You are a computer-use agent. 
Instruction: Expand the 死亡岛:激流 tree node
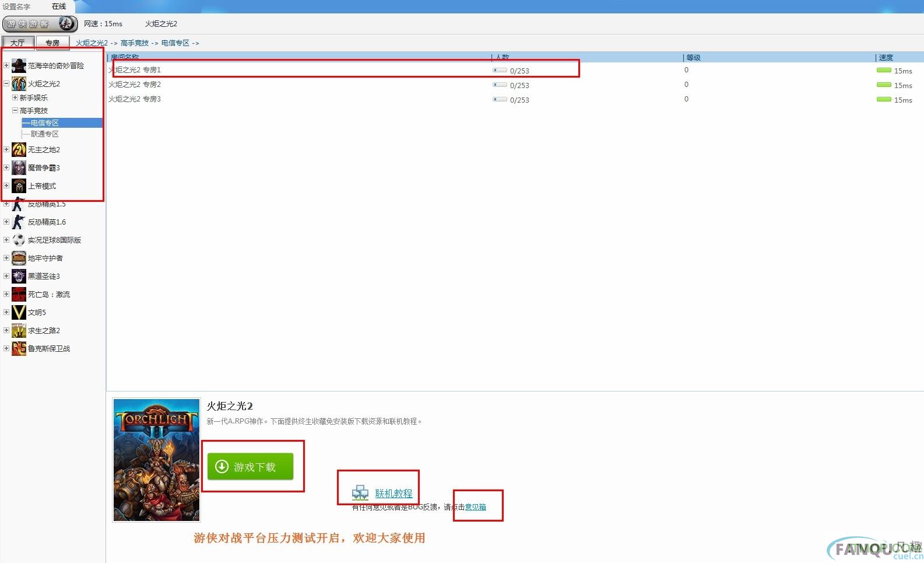pyautogui.click(x=6, y=294)
